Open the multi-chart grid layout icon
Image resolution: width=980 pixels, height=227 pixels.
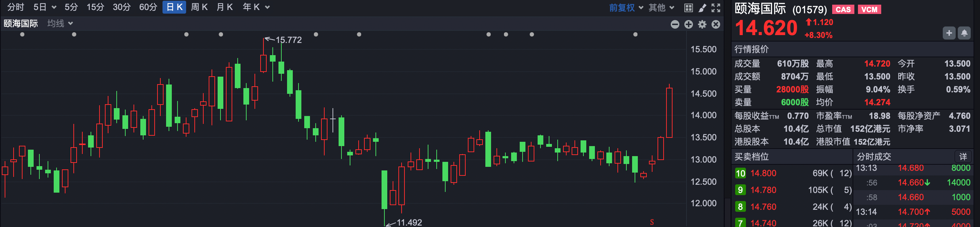(x=688, y=8)
